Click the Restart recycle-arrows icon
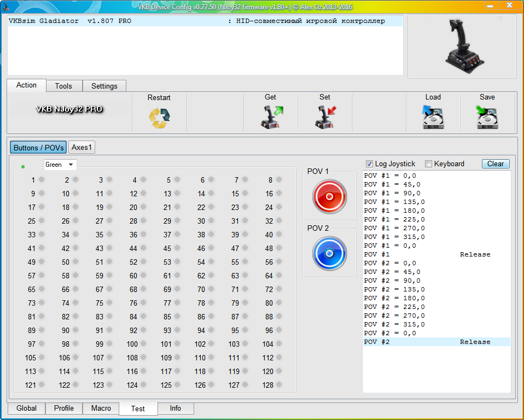The height and width of the screenshot is (420, 524). point(159,118)
